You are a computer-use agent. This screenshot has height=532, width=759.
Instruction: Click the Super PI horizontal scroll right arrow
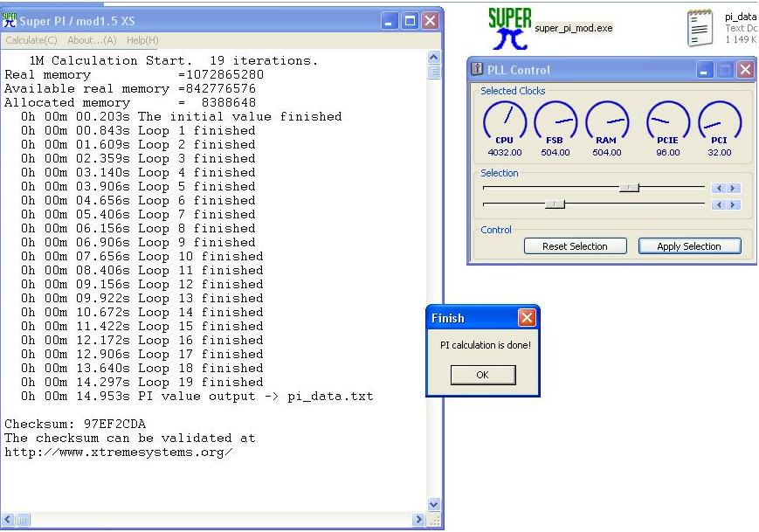coord(418,520)
